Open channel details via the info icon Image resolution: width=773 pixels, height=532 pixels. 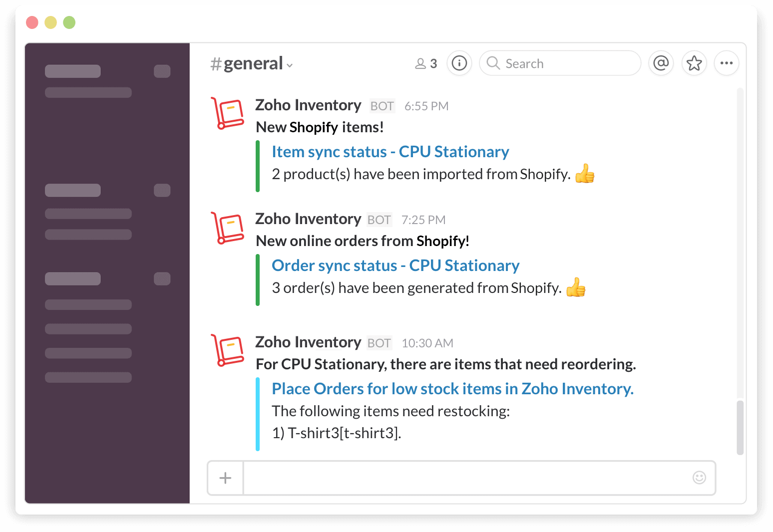pos(459,63)
